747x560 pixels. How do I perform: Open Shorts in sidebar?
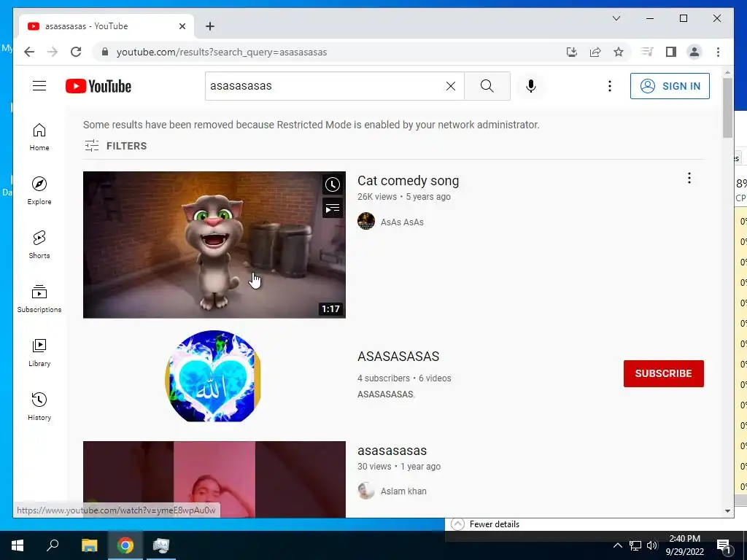click(x=39, y=245)
